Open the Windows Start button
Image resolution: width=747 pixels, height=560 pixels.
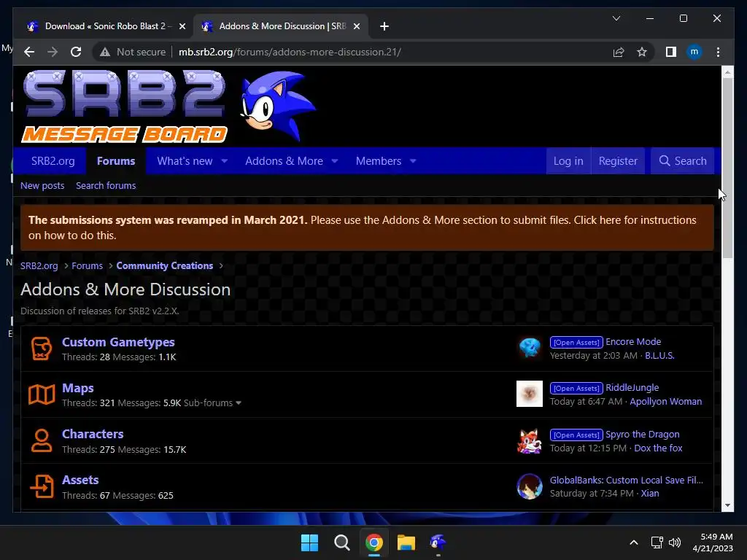point(309,542)
